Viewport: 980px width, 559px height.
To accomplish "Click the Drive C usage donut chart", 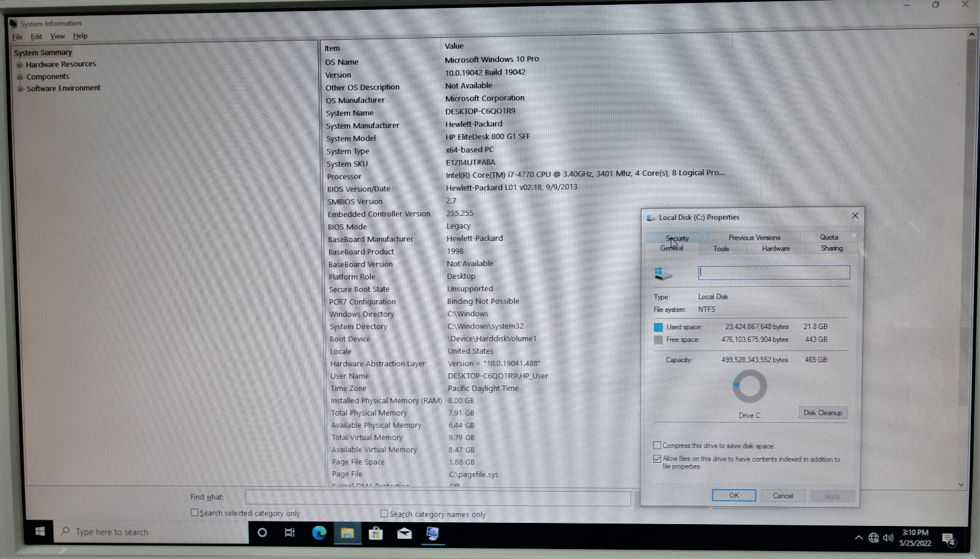I will coord(750,387).
